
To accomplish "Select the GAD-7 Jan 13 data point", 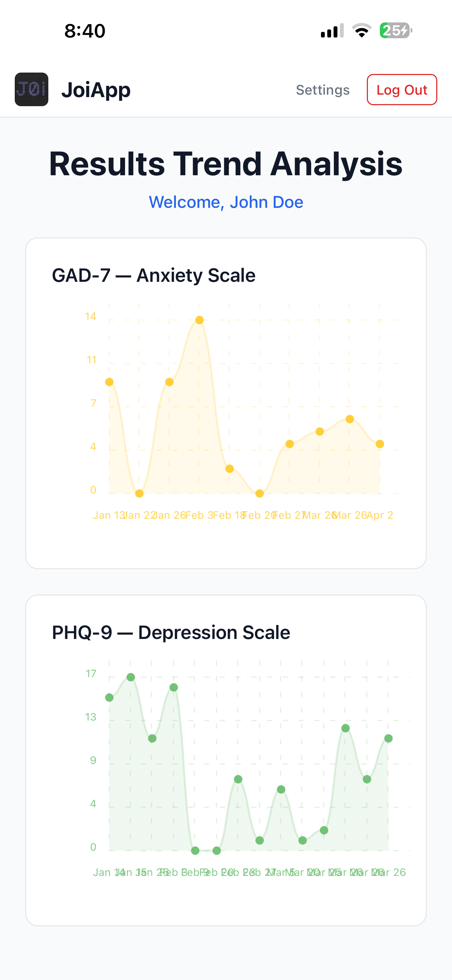I will pos(109,382).
